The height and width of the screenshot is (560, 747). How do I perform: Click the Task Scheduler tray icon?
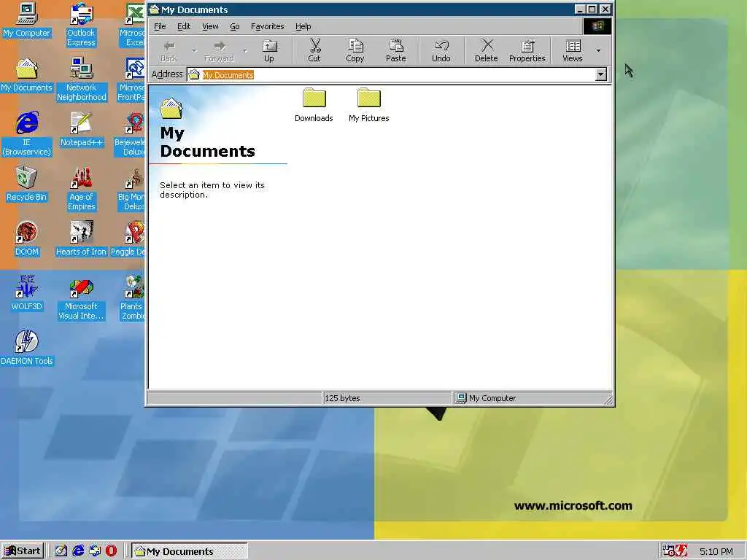coord(669,551)
